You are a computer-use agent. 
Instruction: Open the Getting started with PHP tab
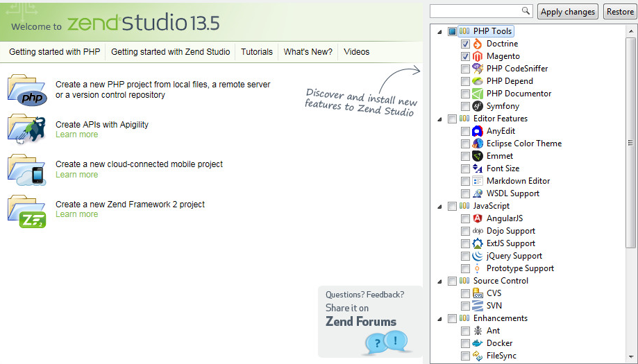click(x=55, y=52)
